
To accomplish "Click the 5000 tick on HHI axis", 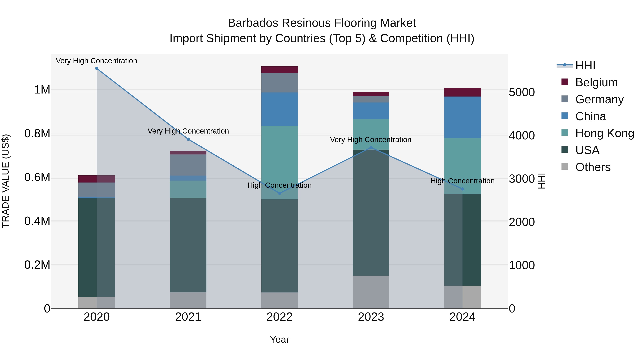I will [522, 92].
